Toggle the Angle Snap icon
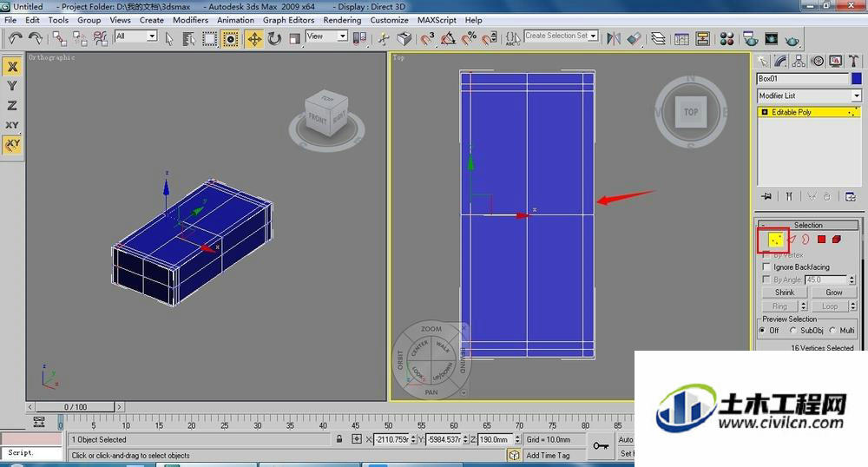 click(448, 38)
